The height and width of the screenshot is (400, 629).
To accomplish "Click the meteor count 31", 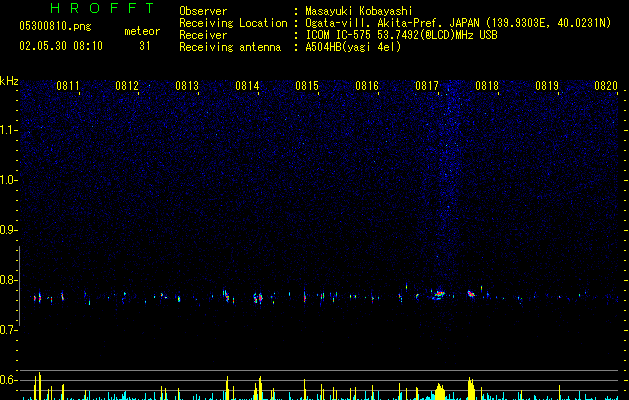I will point(145,46).
